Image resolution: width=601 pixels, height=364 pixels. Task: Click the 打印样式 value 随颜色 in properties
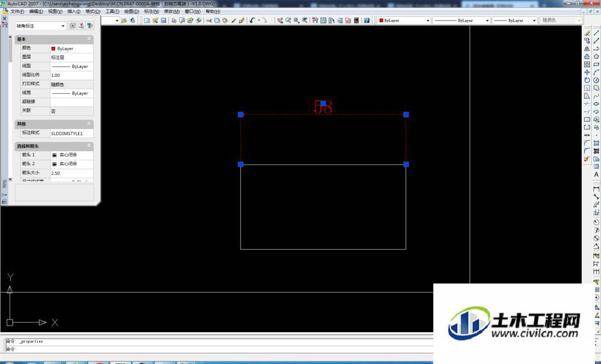click(x=72, y=84)
